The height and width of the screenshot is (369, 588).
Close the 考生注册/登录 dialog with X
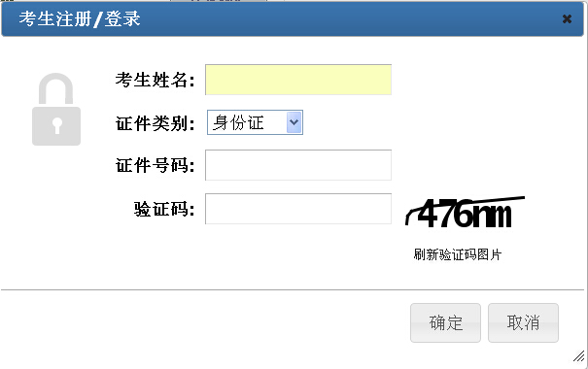coord(567,18)
